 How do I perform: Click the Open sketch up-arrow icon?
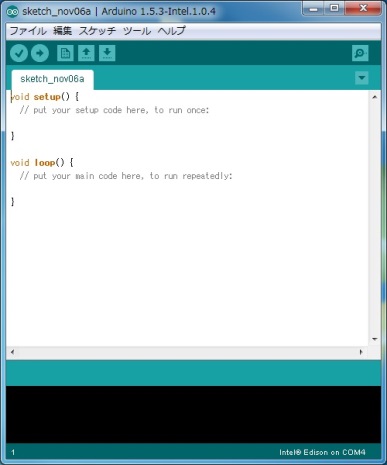[x=86, y=53]
